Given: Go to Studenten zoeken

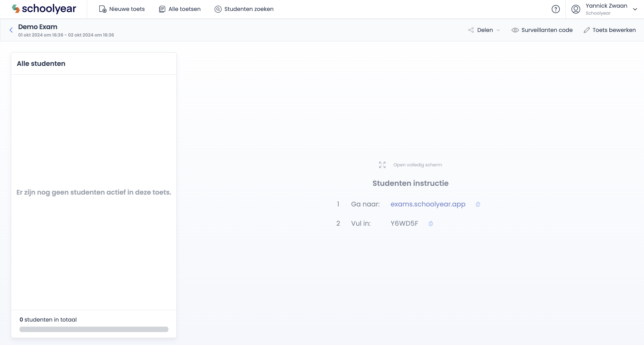Looking at the screenshot, I should pyautogui.click(x=244, y=9).
